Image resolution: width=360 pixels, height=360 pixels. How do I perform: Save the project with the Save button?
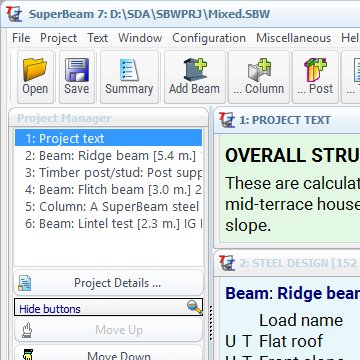77,77
